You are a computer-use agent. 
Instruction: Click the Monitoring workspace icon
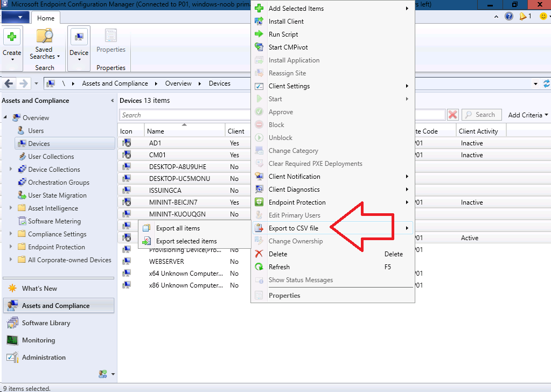coord(12,340)
